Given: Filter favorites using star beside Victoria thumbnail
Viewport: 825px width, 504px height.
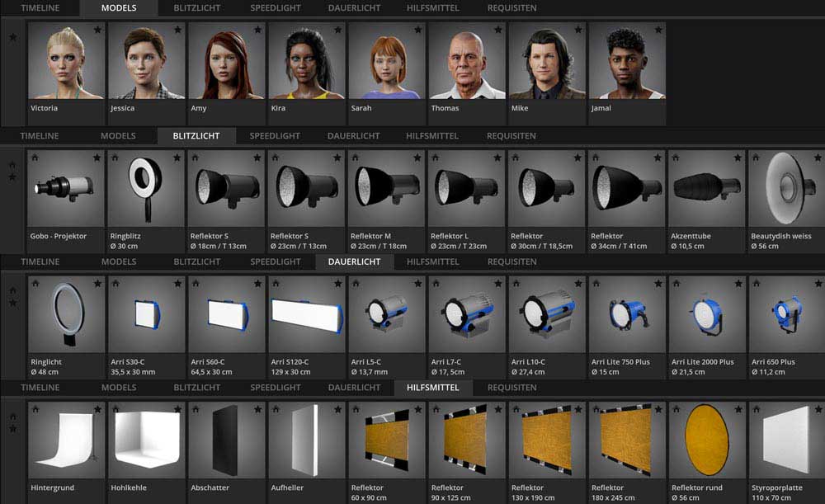Looking at the screenshot, I should [13, 37].
